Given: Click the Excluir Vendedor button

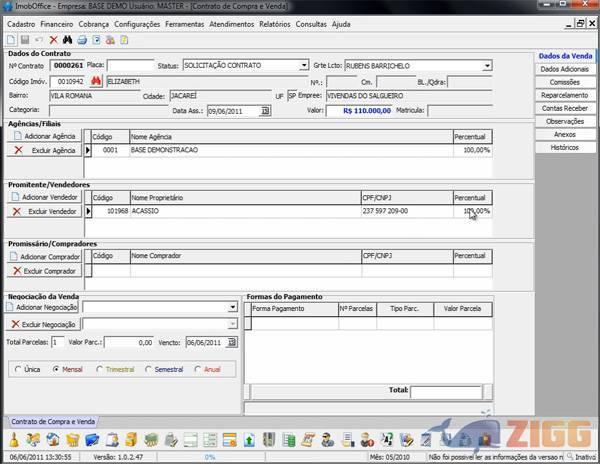Looking at the screenshot, I should 44,211.
